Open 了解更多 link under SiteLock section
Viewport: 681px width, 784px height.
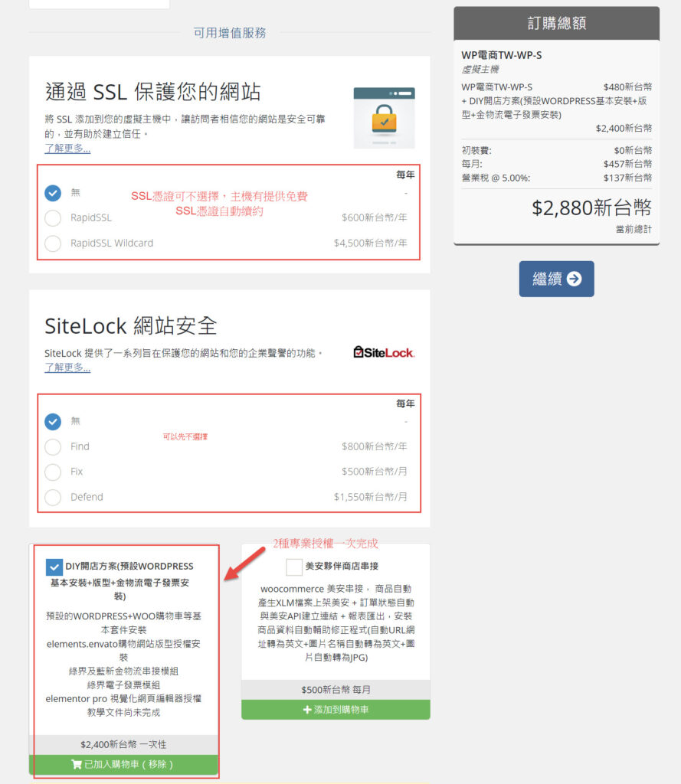click(67, 367)
